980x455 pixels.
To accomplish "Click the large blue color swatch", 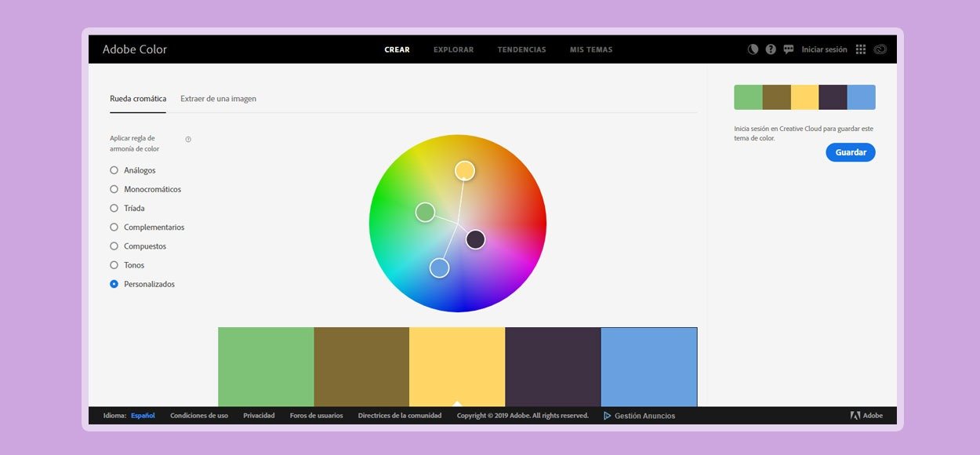I will tap(649, 366).
